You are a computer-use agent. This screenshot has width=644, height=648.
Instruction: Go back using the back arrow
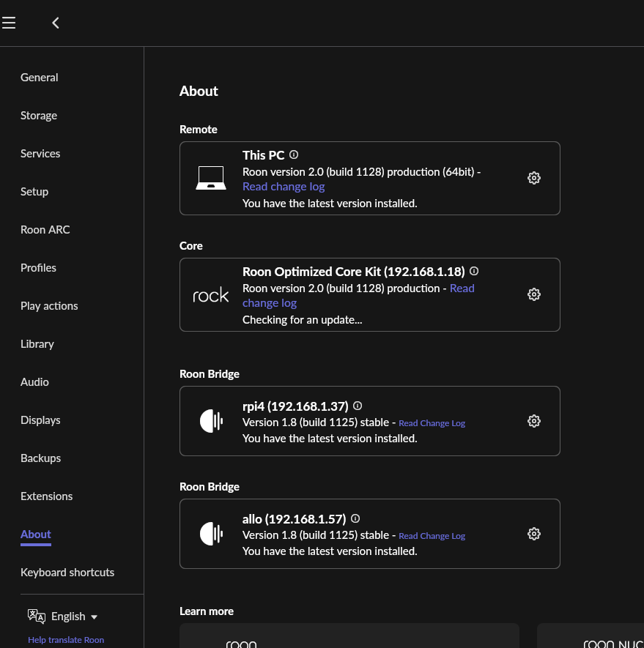coord(56,23)
